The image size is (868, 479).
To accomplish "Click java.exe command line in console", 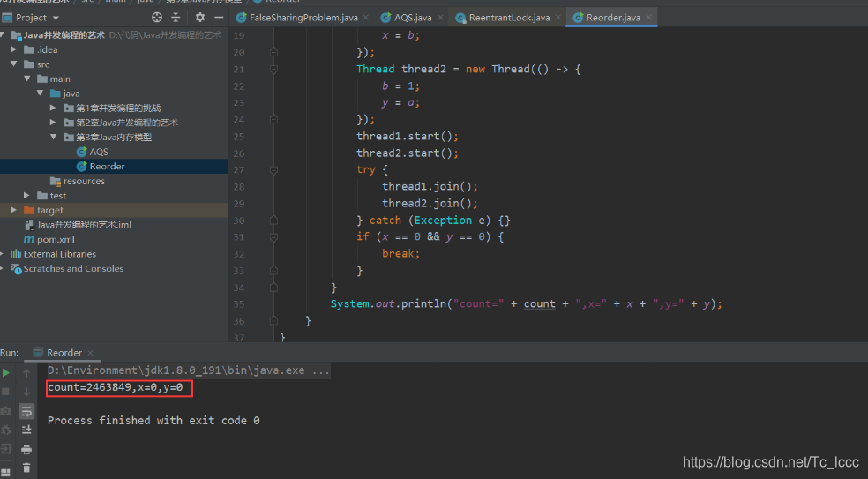I will (x=188, y=370).
